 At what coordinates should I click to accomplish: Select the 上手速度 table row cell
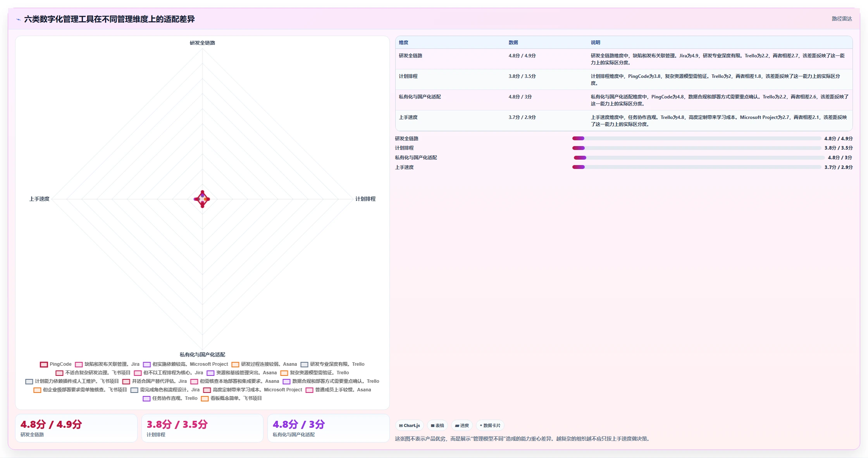point(408,117)
